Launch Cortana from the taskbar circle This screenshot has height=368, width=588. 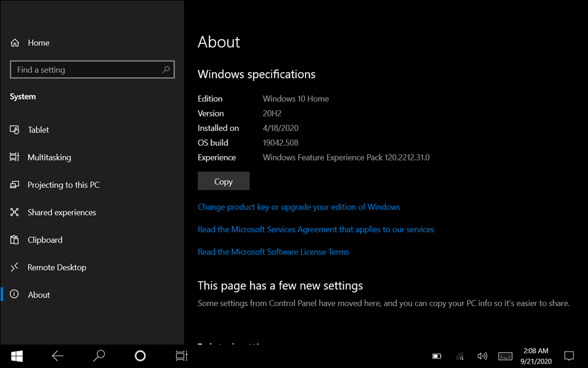tap(140, 356)
